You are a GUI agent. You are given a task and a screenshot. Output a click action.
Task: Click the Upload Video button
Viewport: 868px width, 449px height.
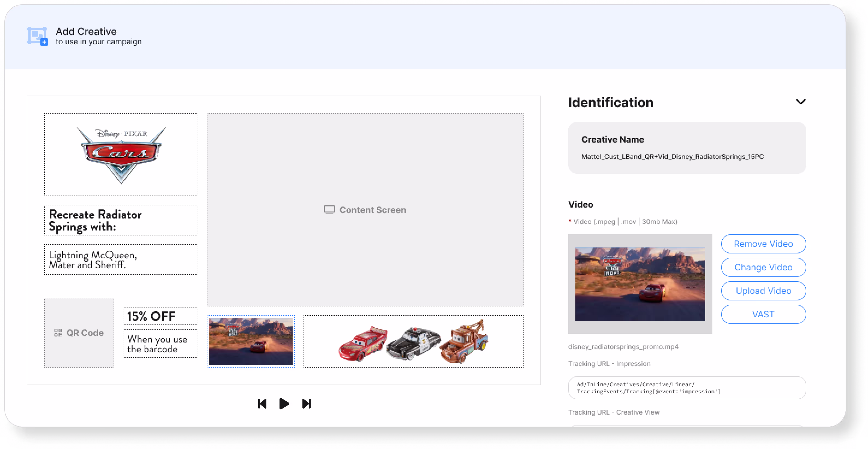pos(763,291)
